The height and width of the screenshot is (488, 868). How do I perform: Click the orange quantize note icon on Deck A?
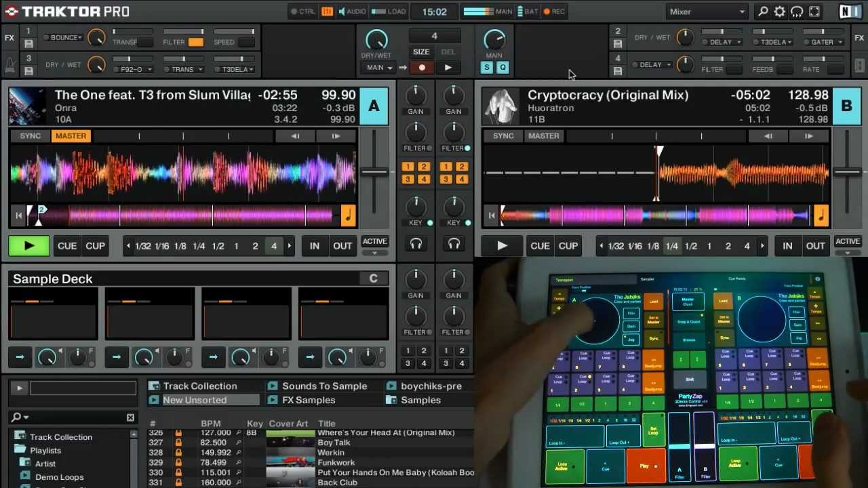[348, 216]
